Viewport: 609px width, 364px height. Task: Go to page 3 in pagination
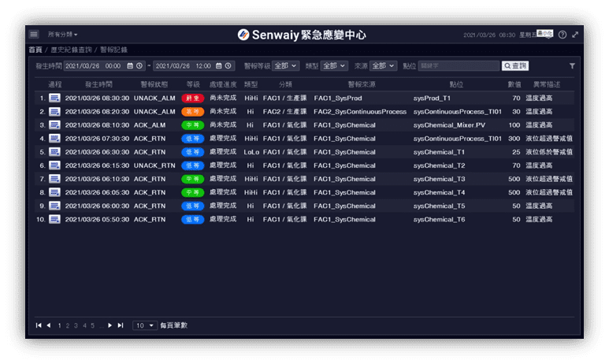pyautogui.click(x=76, y=325)
